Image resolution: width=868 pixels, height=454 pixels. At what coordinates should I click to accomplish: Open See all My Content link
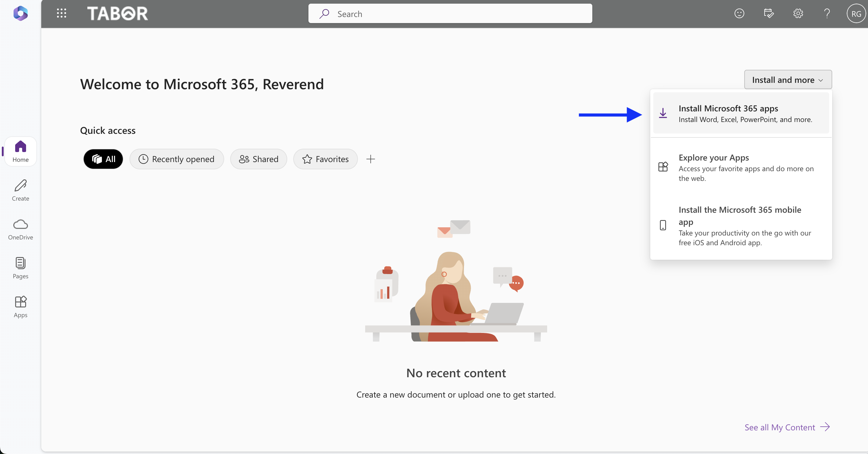pyautogui.click(x=787, y=426)
